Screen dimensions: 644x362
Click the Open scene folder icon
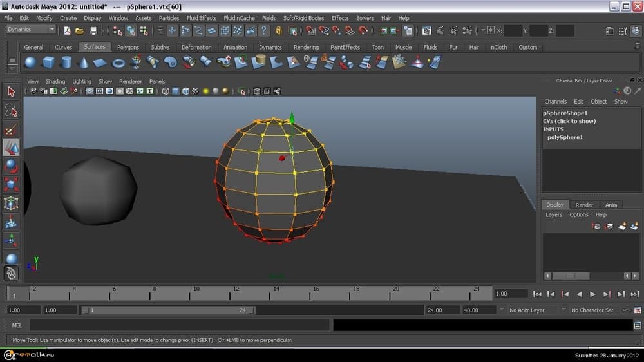coord(80,30)
